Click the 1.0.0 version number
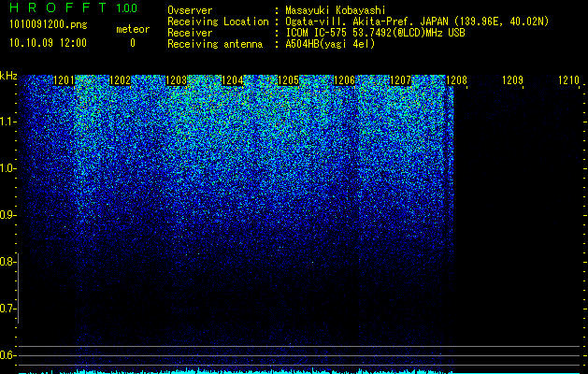The image size is (588, 374). point(127,8)
